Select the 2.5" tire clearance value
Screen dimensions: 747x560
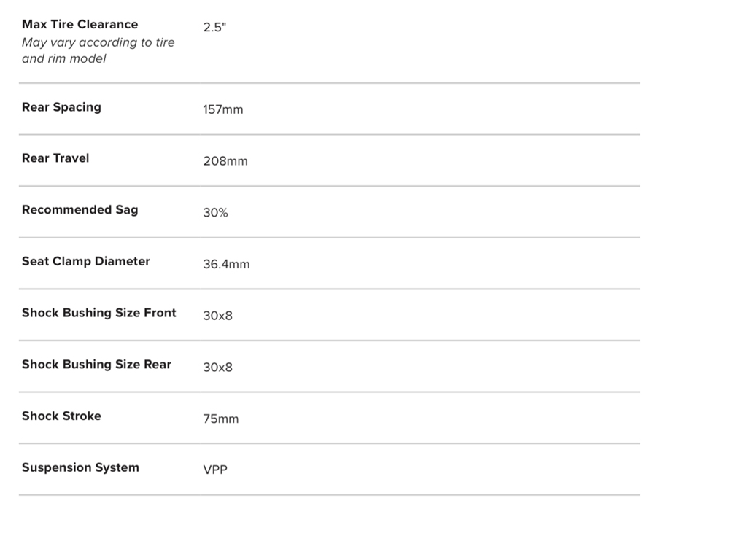(215, 28)
